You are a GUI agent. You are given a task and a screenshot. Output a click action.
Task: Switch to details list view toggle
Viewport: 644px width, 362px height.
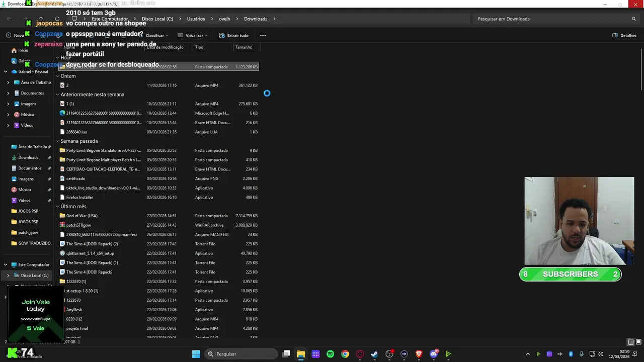point(630,342)
